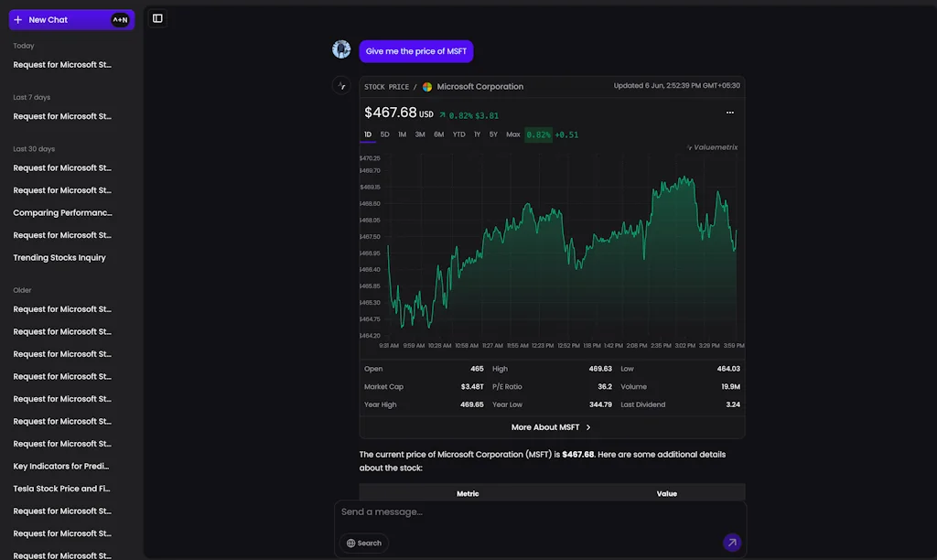Open the Comparing Performance chat
The width and height of the screenshot is (937, 560).
61,212
